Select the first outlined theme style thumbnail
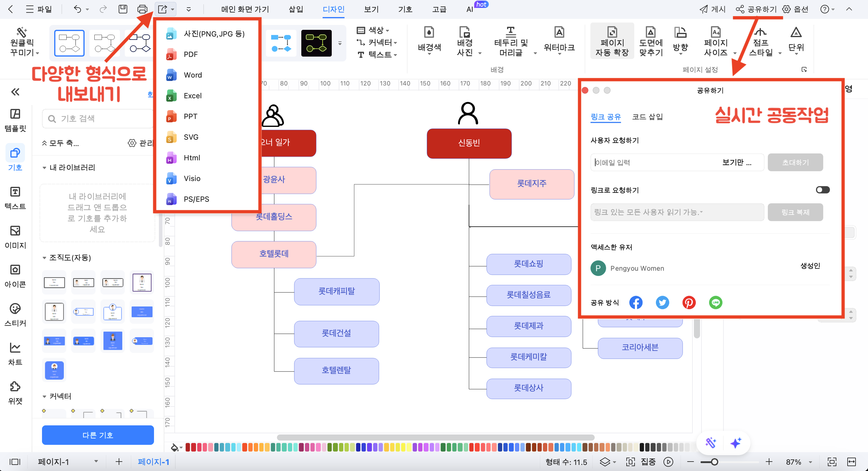Screen dimensions: 868x471 pyautogui.click(x=69, y=43)
